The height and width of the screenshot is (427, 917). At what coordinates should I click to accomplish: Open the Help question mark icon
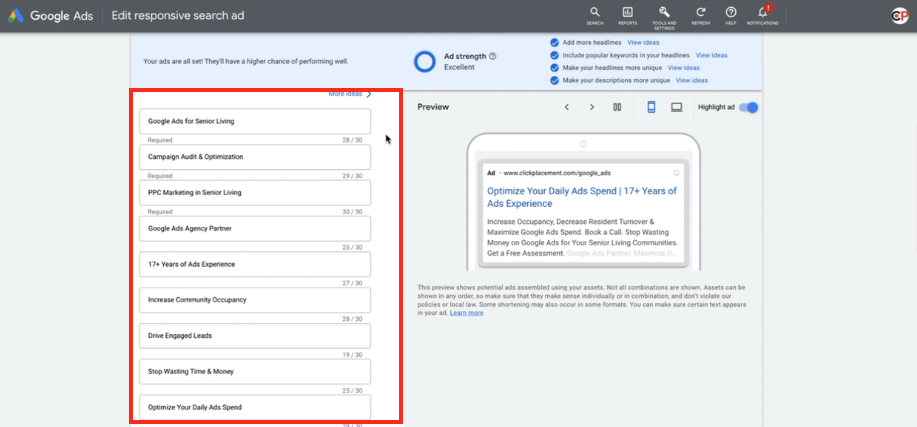click(731, 14)
